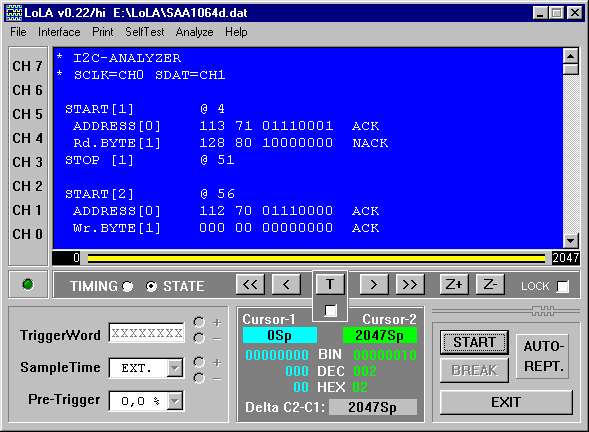Step left with the < navigation button

click(286, 285)
